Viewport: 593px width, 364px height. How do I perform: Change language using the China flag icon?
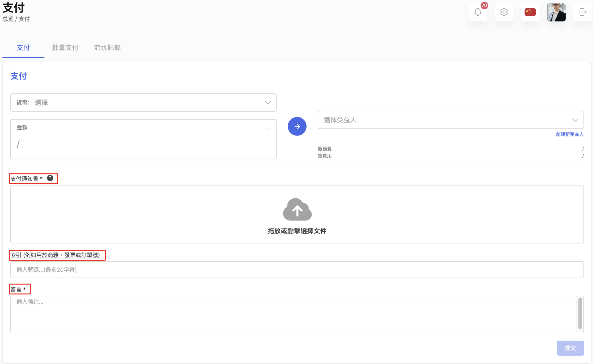point(530,12)
